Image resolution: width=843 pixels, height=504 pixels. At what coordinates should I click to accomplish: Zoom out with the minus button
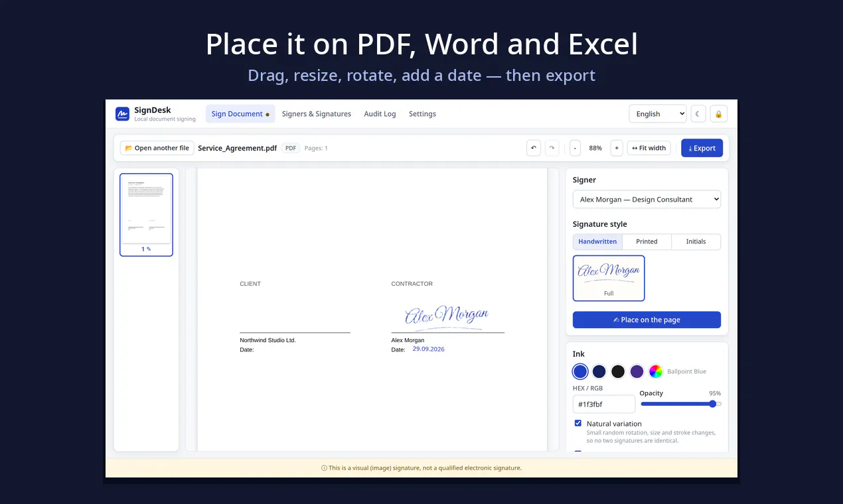point(575,148)
